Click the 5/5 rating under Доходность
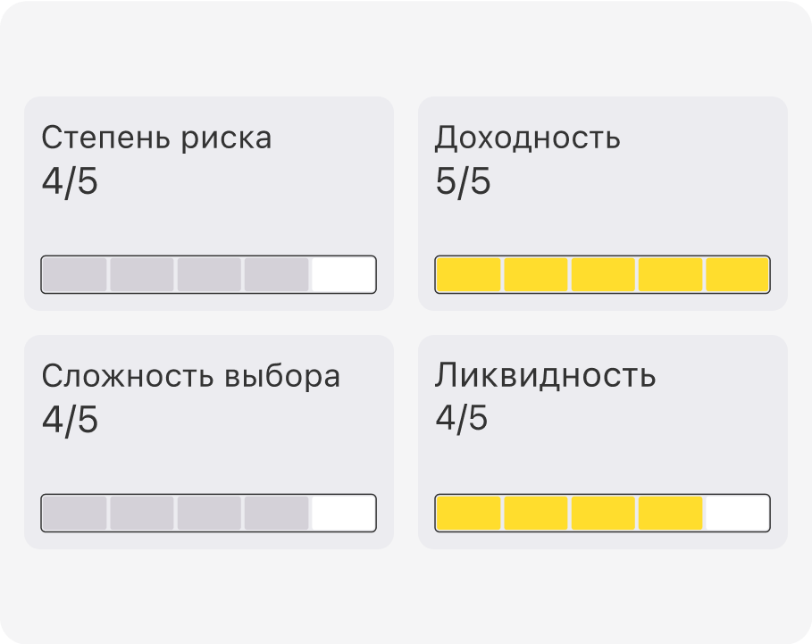The width and height of the screenshot is (812, 644). [463, 182]
